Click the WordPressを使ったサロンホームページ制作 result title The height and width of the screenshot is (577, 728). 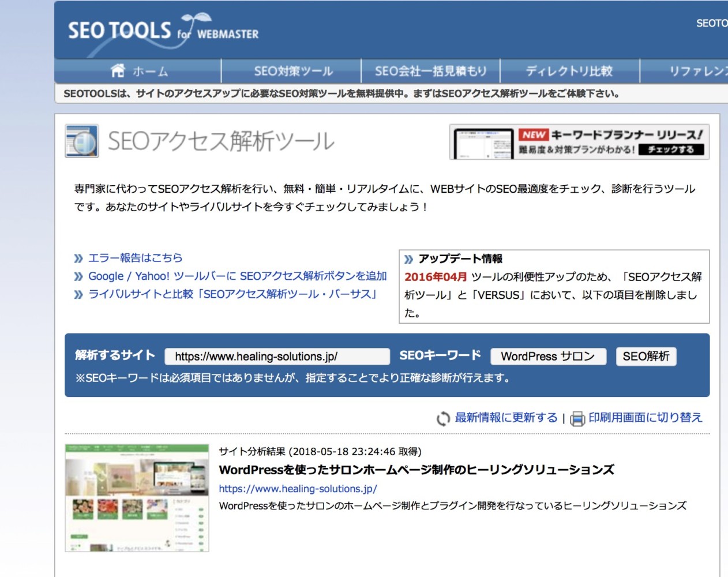click(416, 470)
